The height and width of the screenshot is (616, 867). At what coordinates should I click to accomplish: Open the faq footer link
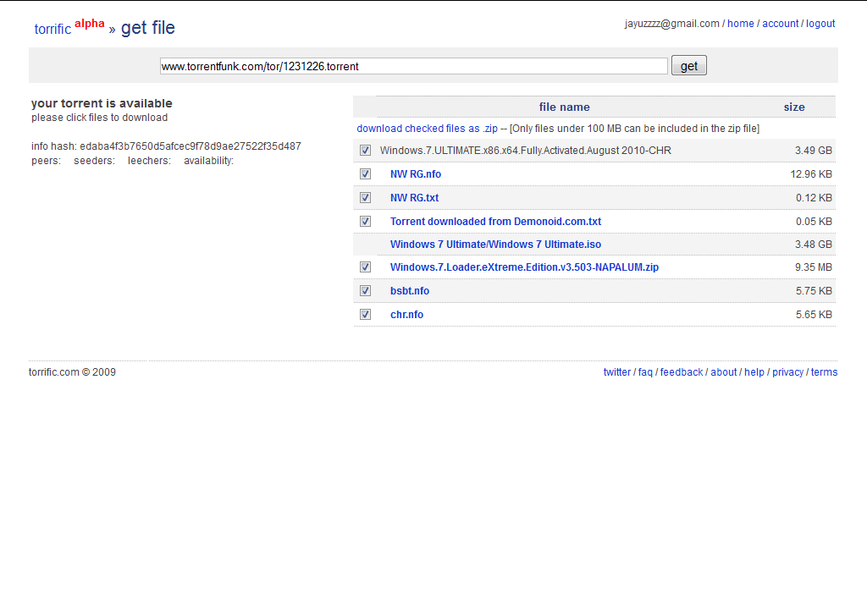click(645, 372)
